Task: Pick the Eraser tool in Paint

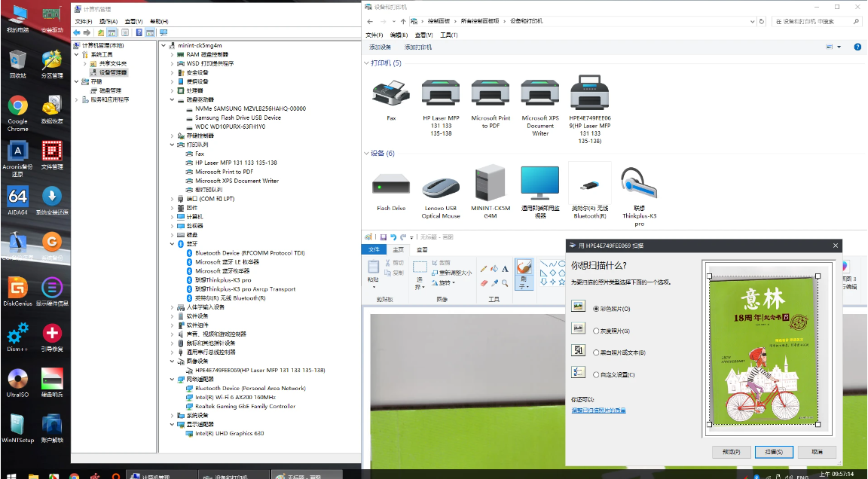Action: [484, 282]
